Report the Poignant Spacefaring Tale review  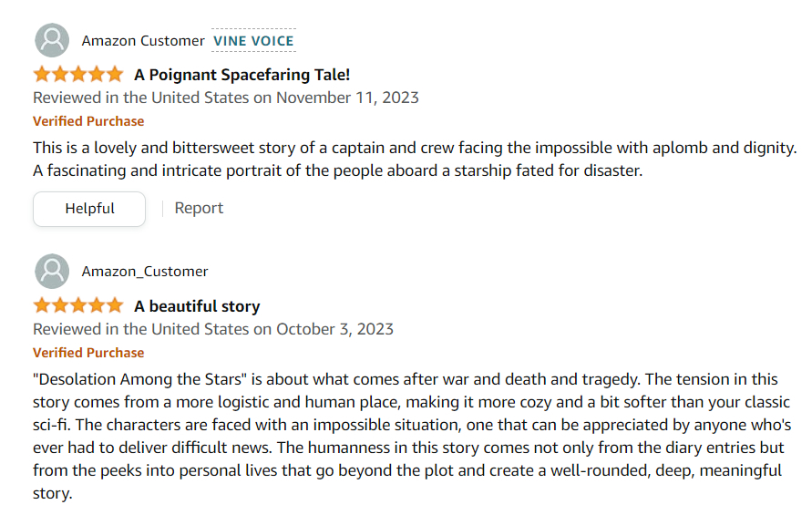pyautogui.click(x=199, y=209)
